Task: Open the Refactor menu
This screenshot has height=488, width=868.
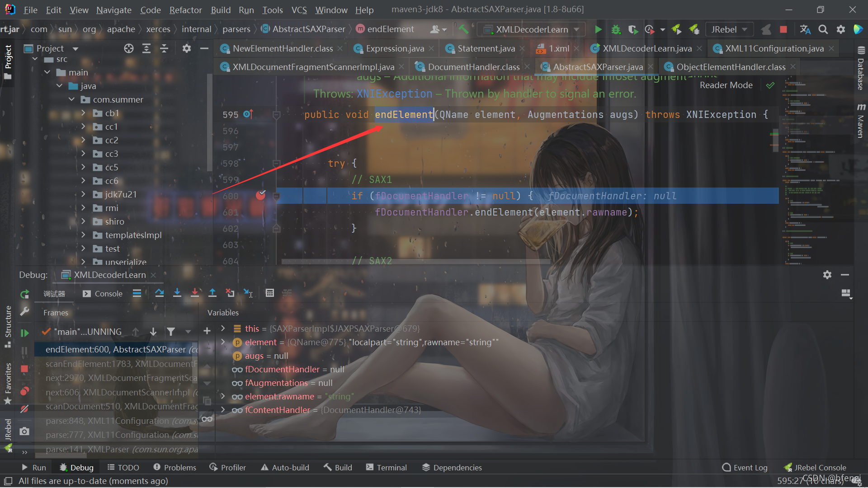Action: pyautogui.click(x=185, y=9)
